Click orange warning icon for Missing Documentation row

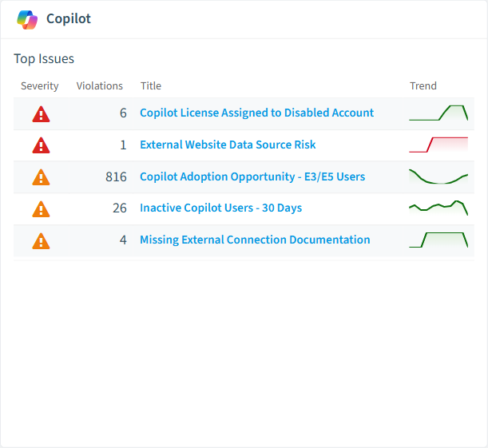tap(41, 241)
